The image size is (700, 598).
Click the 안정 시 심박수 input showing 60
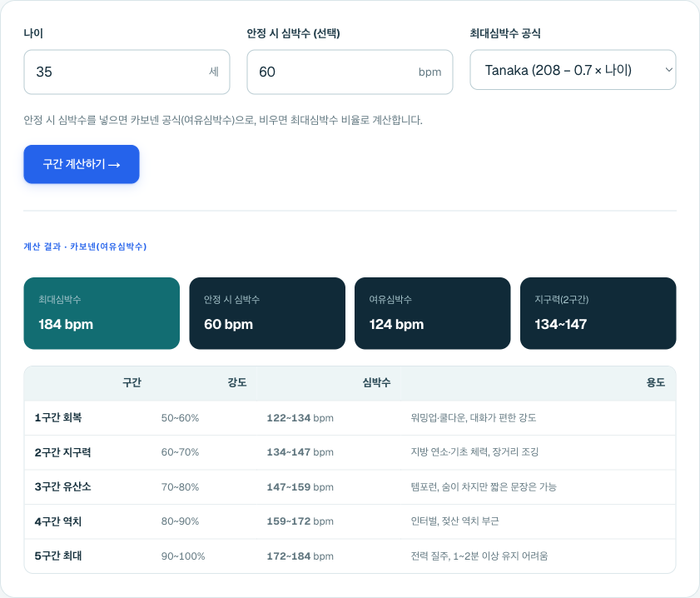coord(350,72)
